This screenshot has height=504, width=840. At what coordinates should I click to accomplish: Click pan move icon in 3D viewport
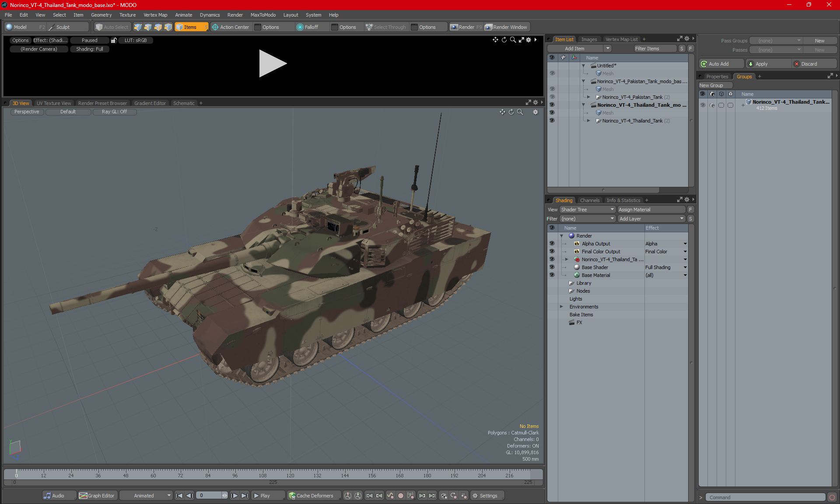point(502,112)
